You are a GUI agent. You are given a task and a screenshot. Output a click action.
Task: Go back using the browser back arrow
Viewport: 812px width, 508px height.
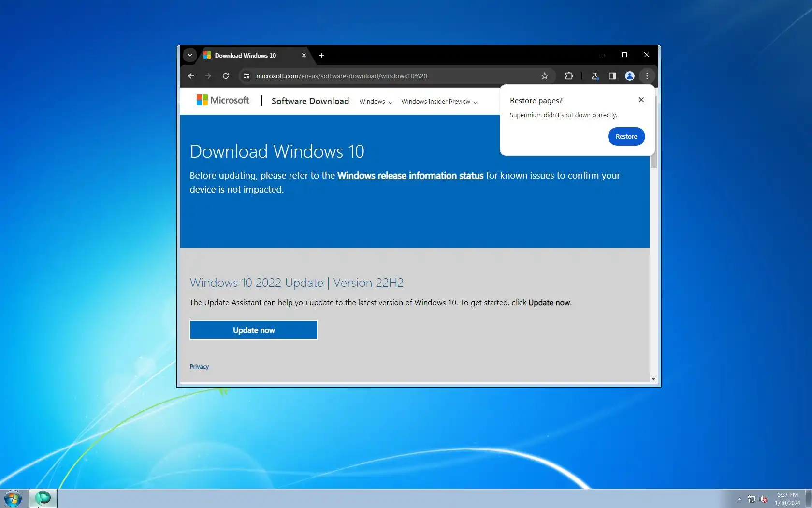pyautogui.click(x=191, y=76)
